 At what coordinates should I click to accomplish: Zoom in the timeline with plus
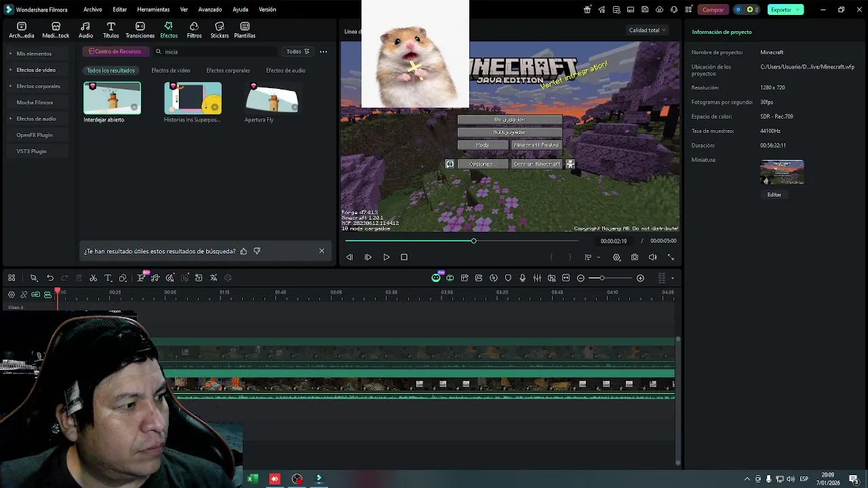[640, 278]
